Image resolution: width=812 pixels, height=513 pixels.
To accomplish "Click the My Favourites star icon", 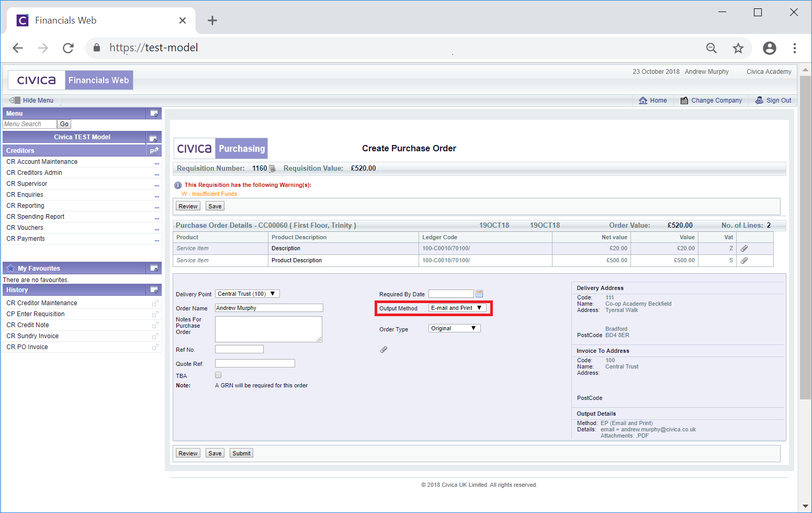I will [10, 268].
